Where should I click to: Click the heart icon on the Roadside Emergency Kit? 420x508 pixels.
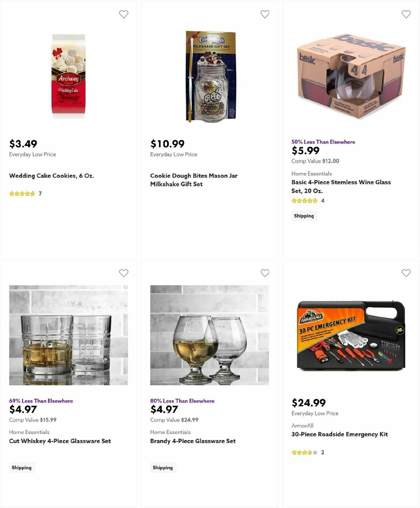(x=406, y=273)
